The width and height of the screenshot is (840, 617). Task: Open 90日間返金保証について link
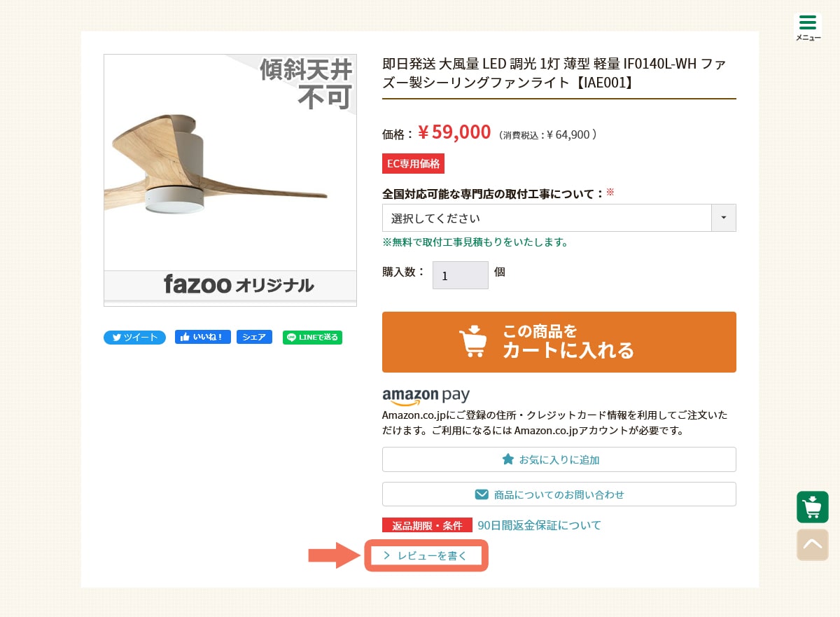pyautogui.click(x=539, y=525)
